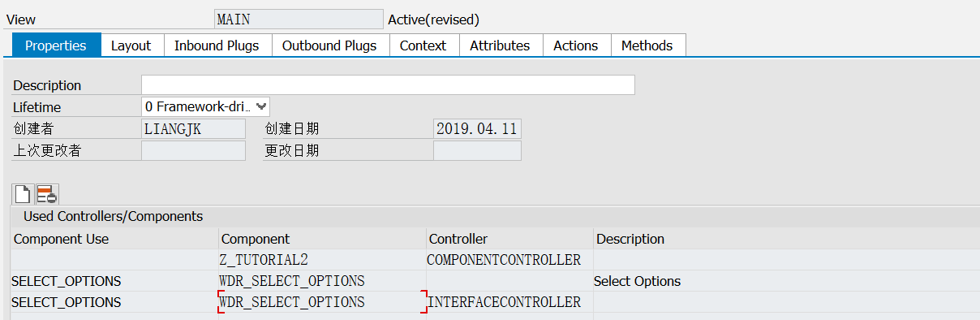Click the creation date field 2019.04.11

pyautogui.click(x=477, y=128)
